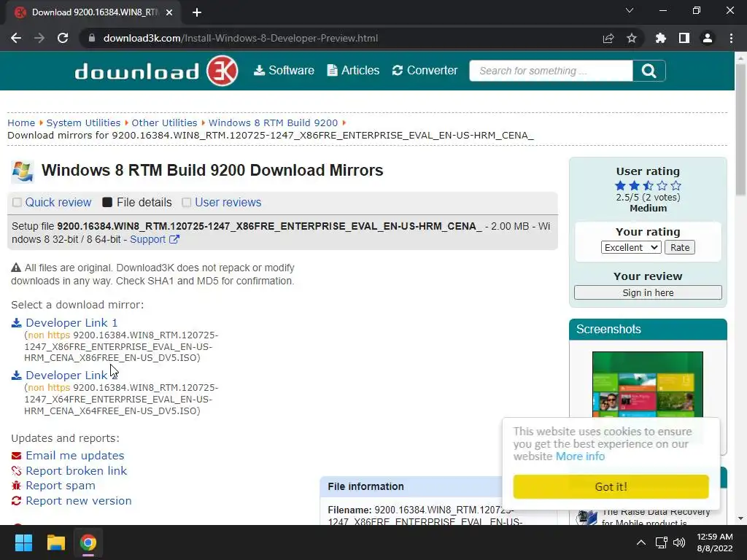Click the Windows 8 screenshot thumbnail
This screenshot has width=747, height=560.
pos(648,384)
